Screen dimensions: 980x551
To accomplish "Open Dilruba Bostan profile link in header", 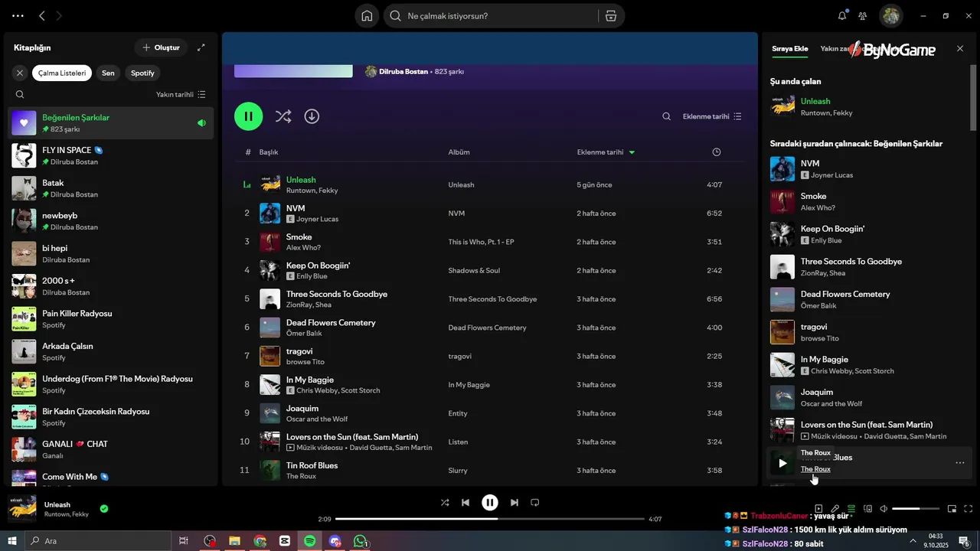I will click(405, 71).
